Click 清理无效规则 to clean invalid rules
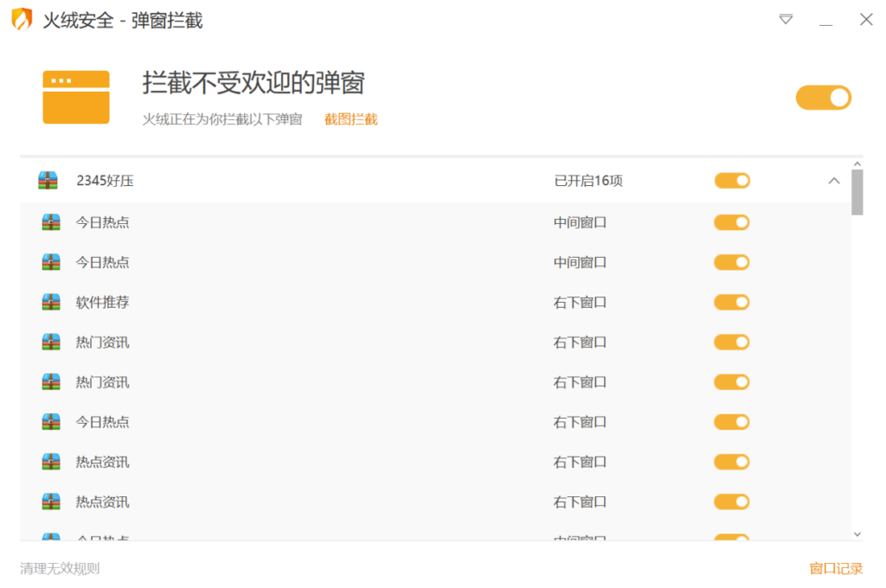This screenshot has width=886, height=588. pyautogui.click(x=60, y=568)
